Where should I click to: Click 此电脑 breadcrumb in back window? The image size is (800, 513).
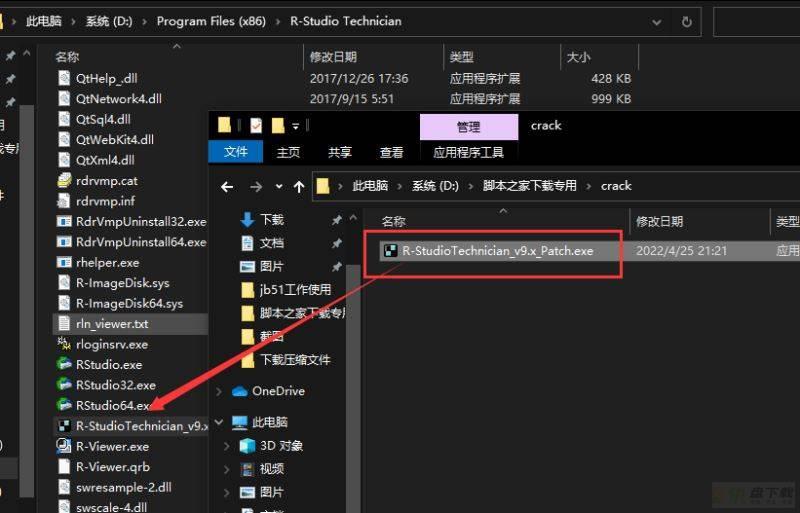44,21
